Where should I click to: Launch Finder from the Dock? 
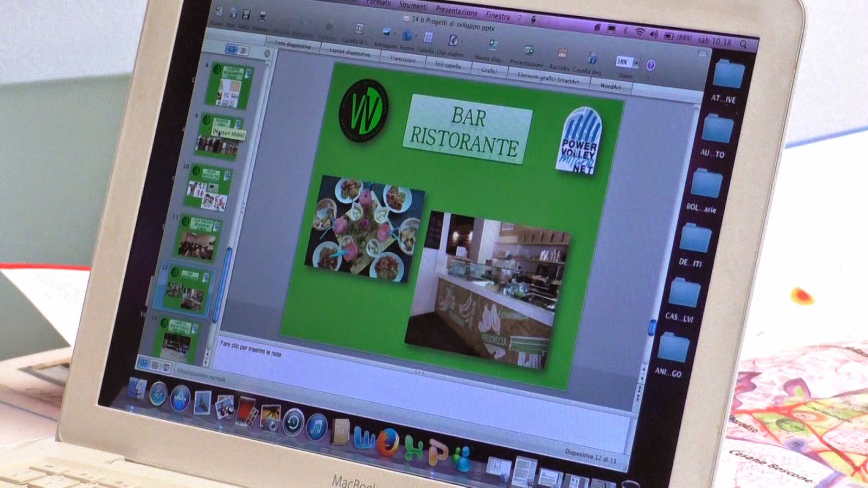pyautogui.click(x=136, y=389)
